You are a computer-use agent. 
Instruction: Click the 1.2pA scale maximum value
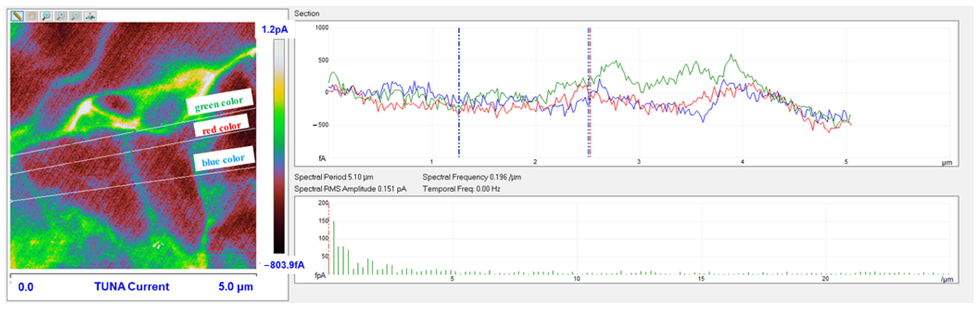tap(274, 30)
